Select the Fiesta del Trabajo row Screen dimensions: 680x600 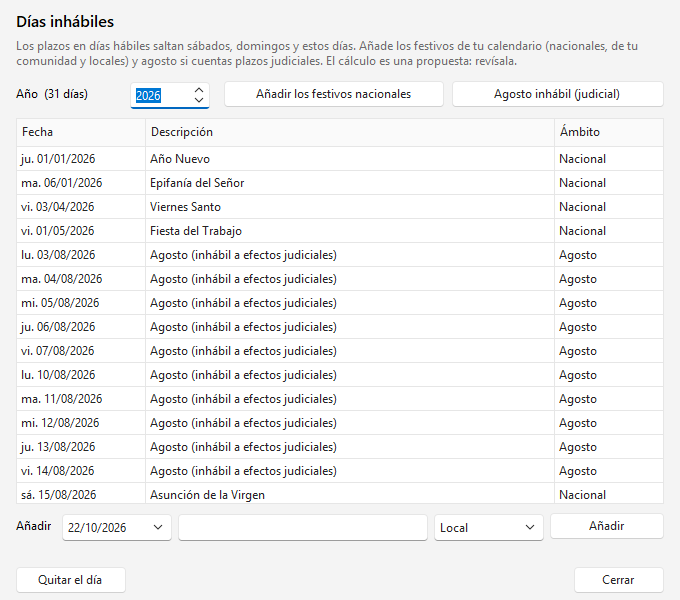click(340, 231)
